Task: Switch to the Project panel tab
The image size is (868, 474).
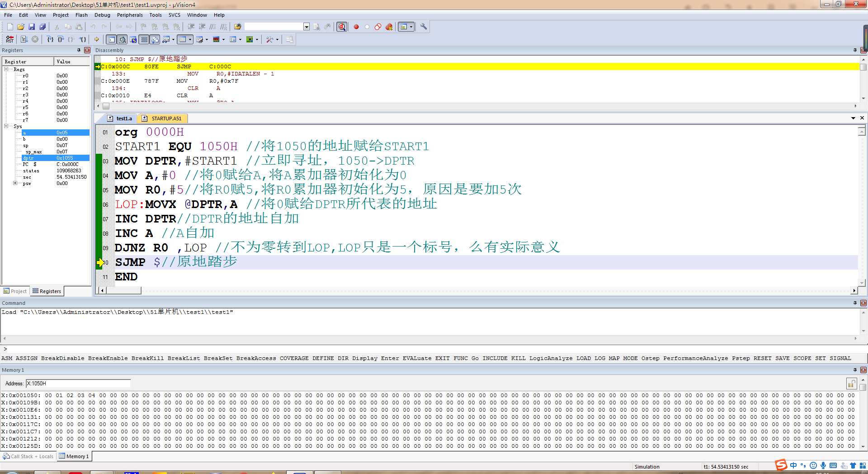Action: click(15, 291)
